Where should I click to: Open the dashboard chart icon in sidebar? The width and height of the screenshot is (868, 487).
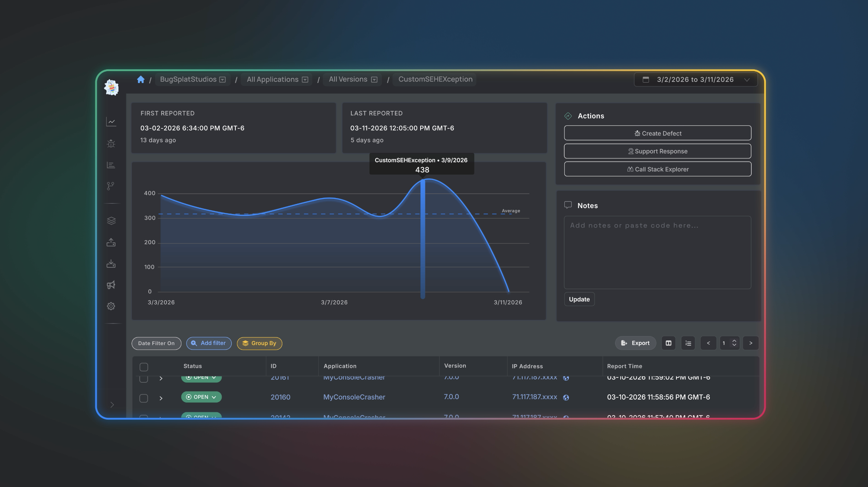(111, 122)
